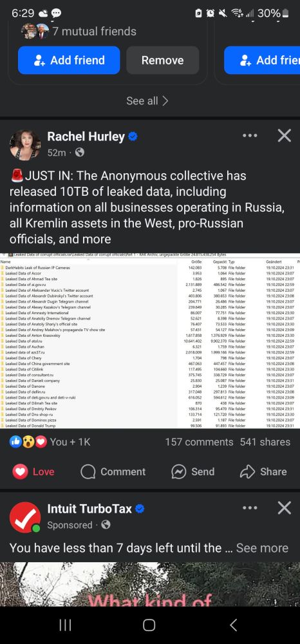Tap the Add friend button
The width and height of the screenshot is (300, 644).
[69, 60]
